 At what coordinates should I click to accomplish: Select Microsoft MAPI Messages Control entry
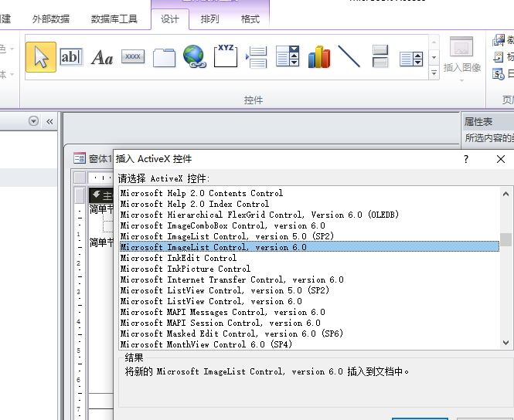[x=223, y=312]
